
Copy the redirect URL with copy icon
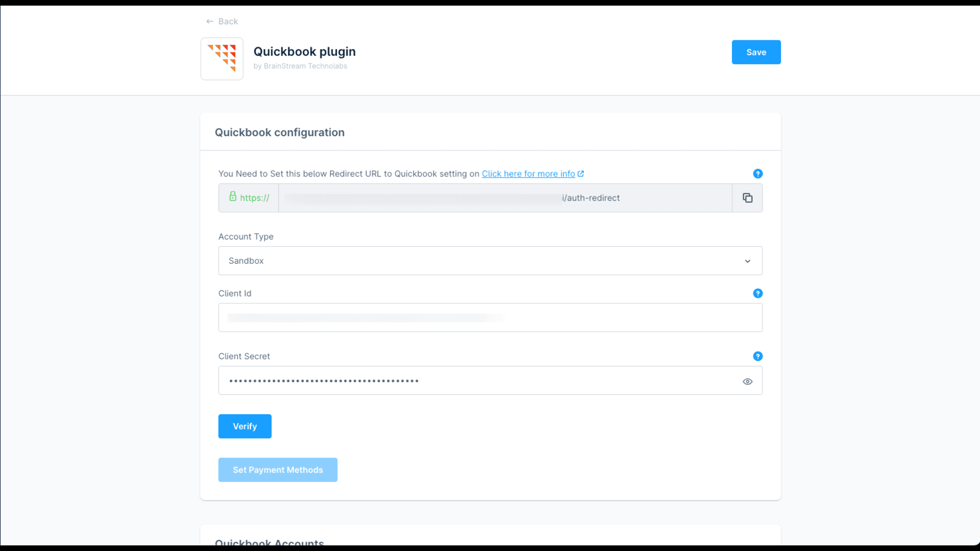tap(747, 198)
